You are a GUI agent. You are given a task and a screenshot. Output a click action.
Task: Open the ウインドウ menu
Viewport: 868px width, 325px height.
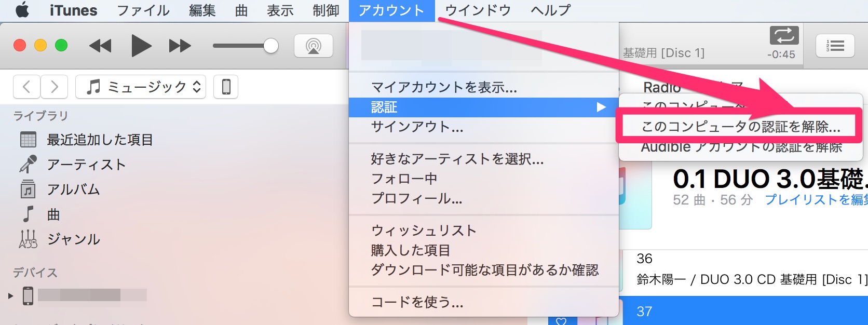(x=478, y=10)
